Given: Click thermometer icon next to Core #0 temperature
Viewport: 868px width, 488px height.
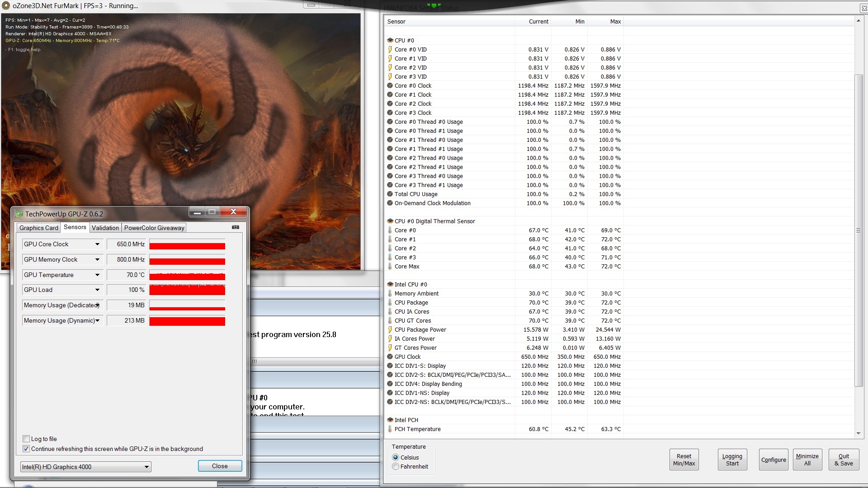Looking at the screenshot, I should (390, 230).
